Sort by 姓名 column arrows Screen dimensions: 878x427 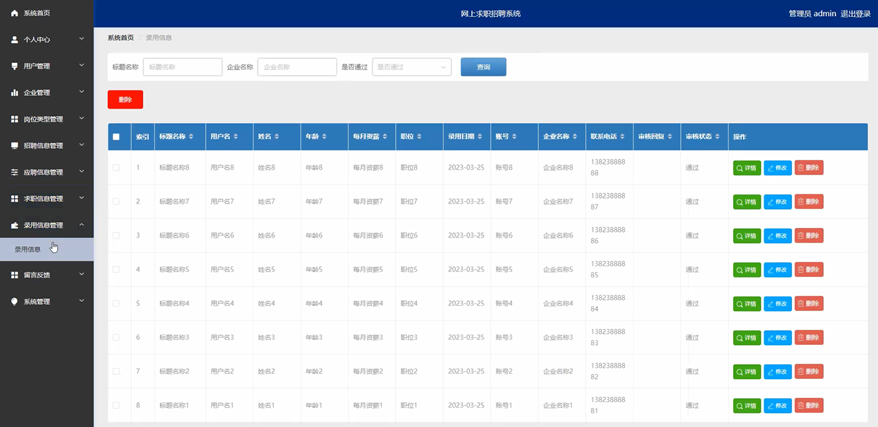277,137
